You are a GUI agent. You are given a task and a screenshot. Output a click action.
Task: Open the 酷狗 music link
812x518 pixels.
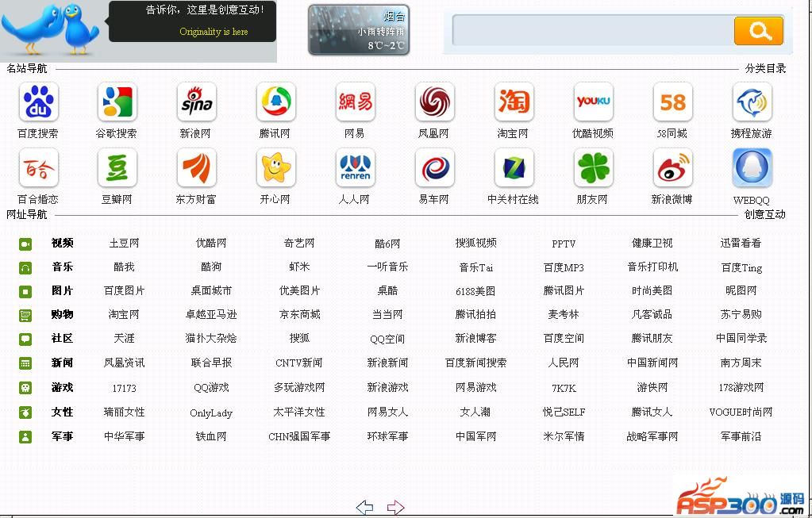click(x=211, y=267)
